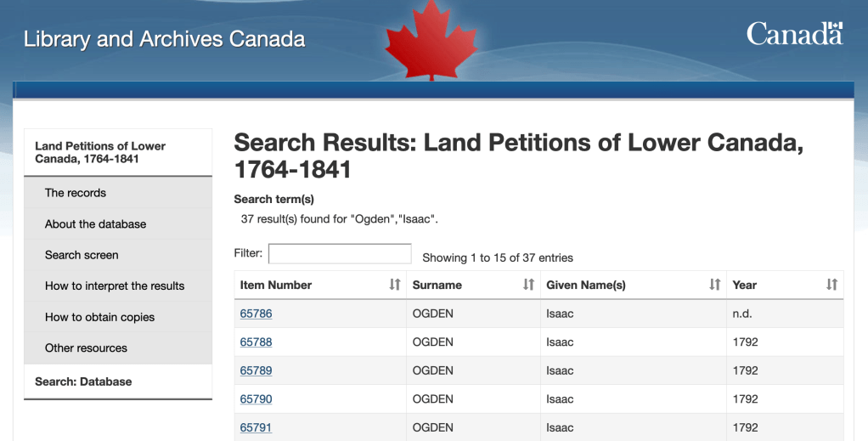The image size is (868, 441).
Task: Open the 65791 item link
Action: (256, 427)
